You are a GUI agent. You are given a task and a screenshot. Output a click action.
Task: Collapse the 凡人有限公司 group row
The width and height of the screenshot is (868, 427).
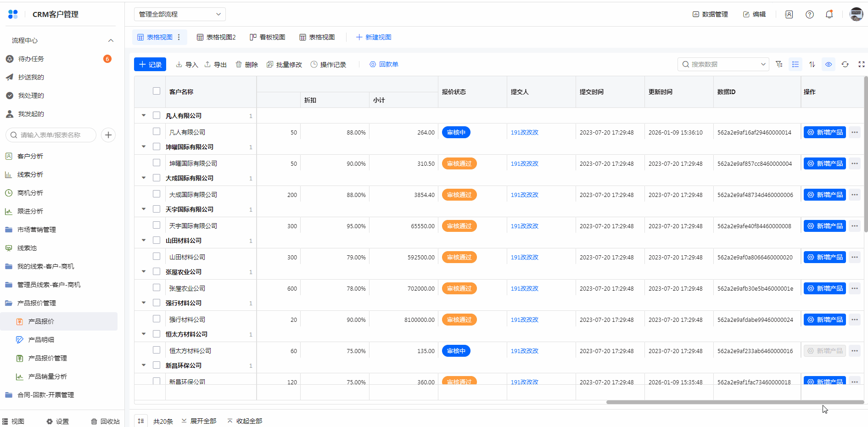144,116
